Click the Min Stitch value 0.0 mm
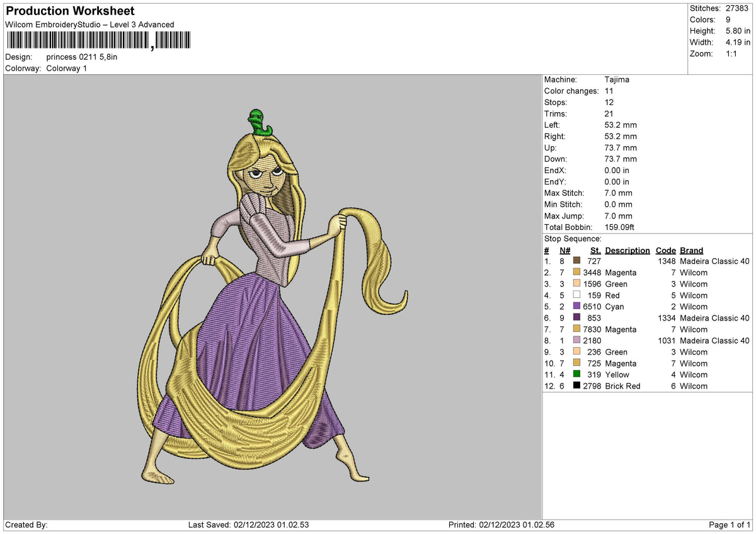Screen dimensions: 756x534 [618, 204]
